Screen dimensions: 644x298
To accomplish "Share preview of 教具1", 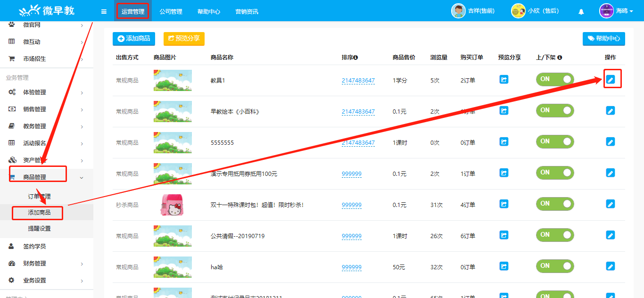I will [504, 80].
